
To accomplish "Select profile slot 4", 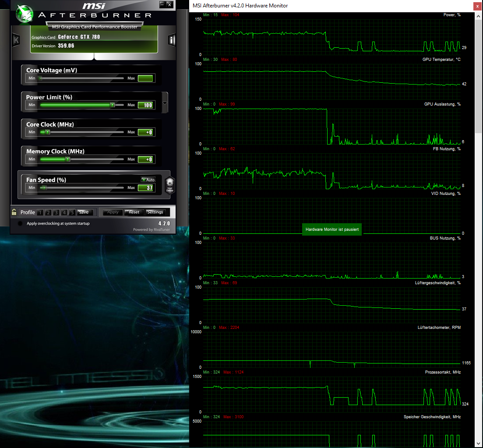I will (64, 212).
